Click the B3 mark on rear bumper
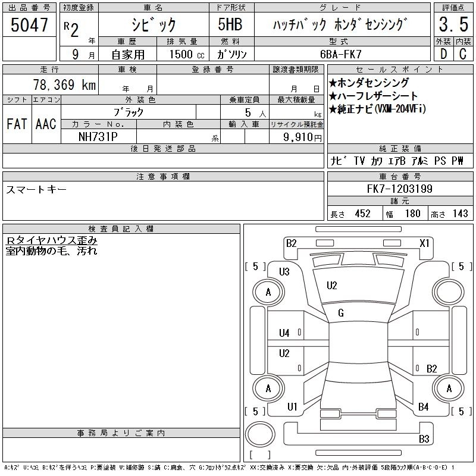 (424, 439)
